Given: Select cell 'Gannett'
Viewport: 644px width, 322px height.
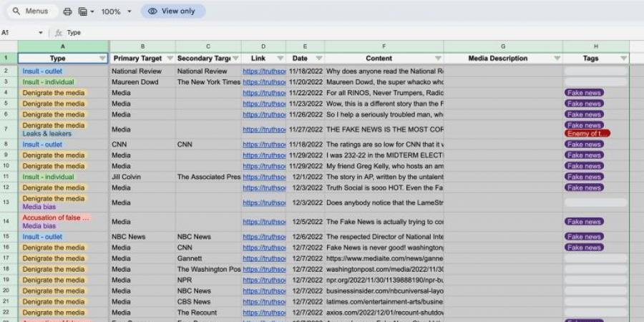Looking at the screenshot, I should [x=208, y=259].
